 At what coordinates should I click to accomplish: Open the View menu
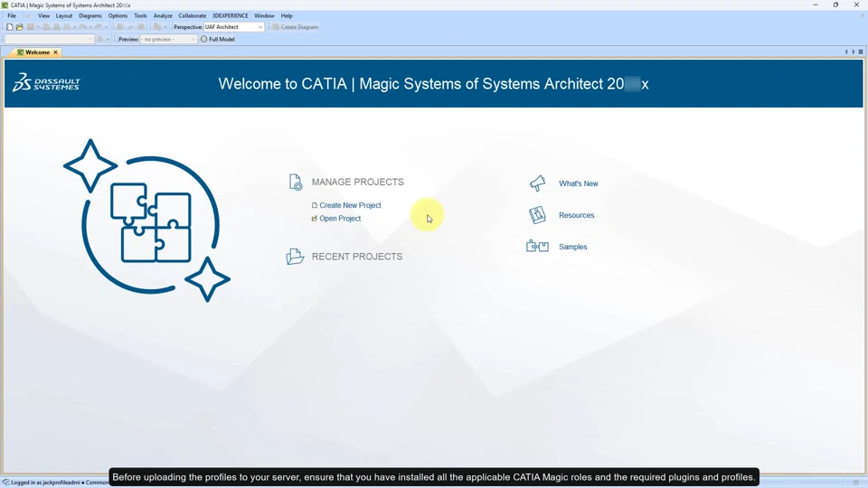(43, 16)
